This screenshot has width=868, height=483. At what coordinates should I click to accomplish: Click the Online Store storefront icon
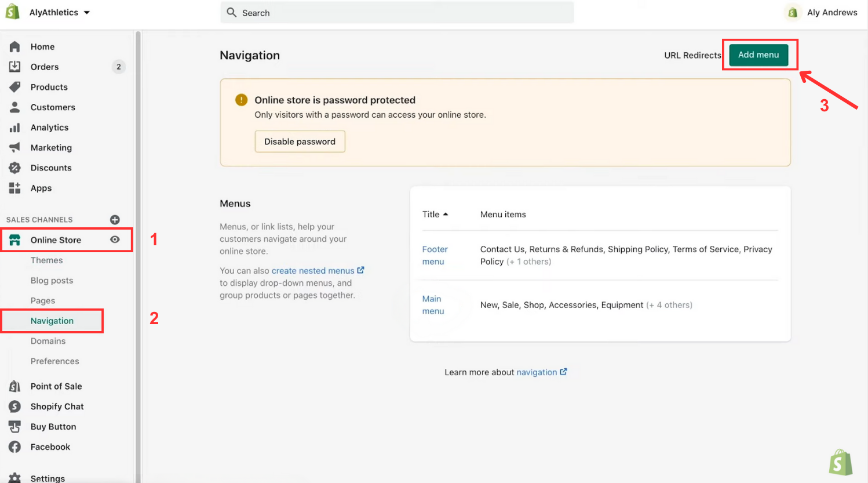click(14, 239)
